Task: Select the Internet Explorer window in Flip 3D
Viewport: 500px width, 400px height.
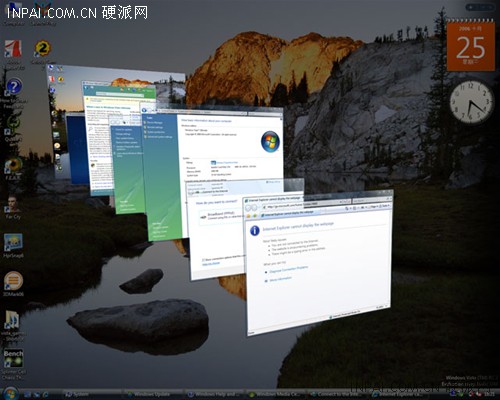Action: [318, 263]
